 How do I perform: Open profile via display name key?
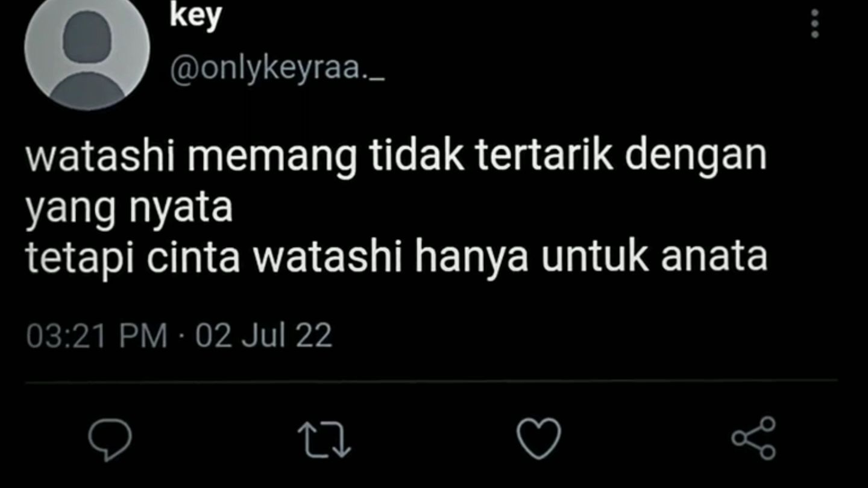196,17
